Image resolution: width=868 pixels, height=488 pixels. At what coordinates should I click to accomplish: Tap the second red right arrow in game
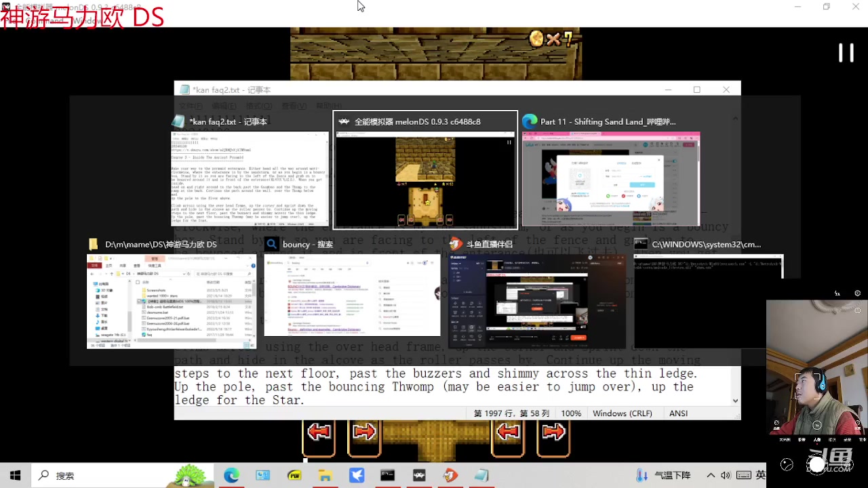[x=553, y=431]
